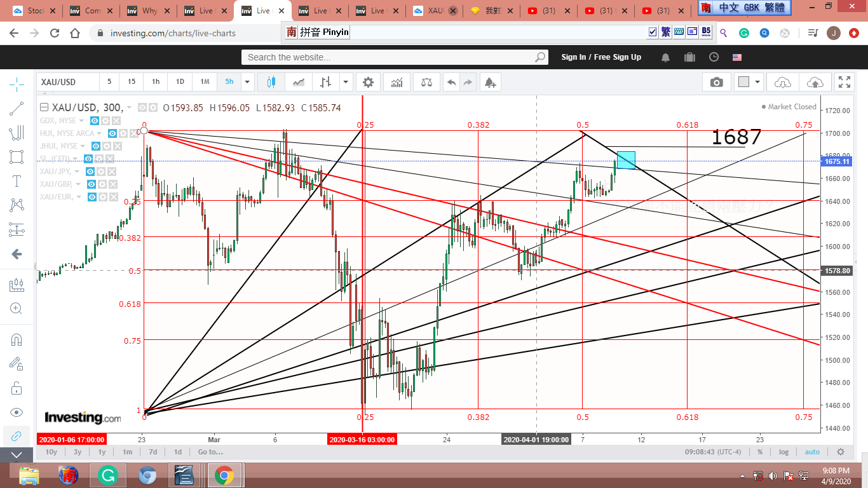Save chart layout to cloud
Screen dimensions: 868x488
click(x=815, y=82)
